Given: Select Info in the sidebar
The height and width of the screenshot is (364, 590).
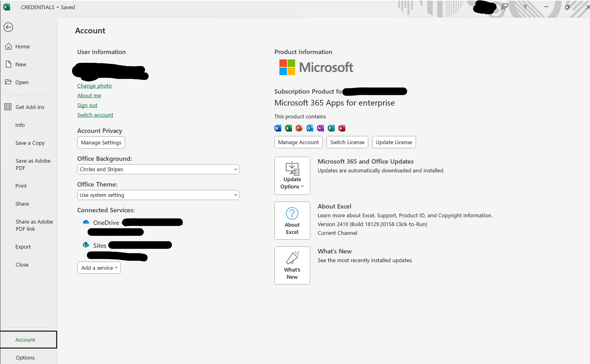Looking at the screenshot, I should (20, 125).
